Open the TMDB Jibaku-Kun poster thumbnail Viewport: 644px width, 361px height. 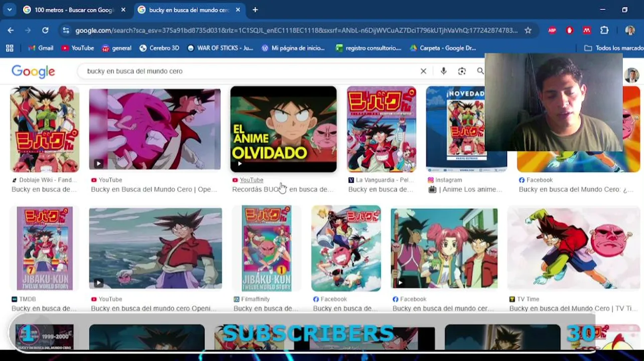[45, 248]
